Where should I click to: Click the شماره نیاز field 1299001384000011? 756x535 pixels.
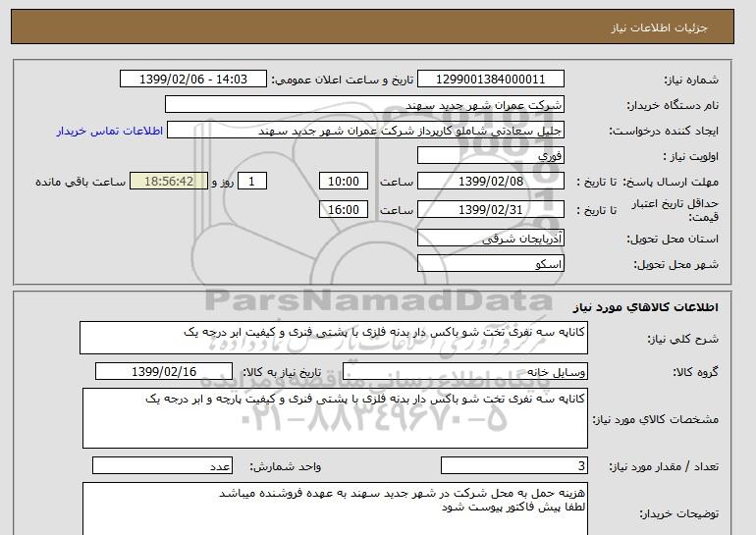tap(490, 80)
